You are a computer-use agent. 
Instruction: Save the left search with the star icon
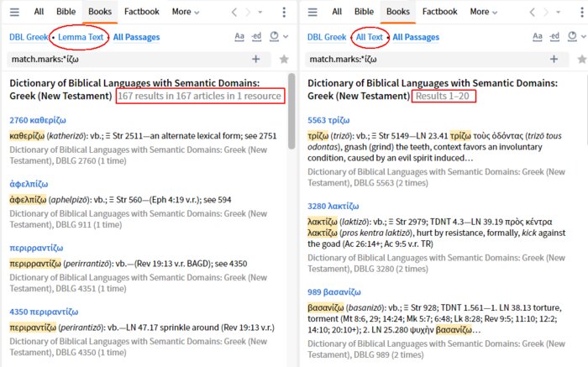284,59
